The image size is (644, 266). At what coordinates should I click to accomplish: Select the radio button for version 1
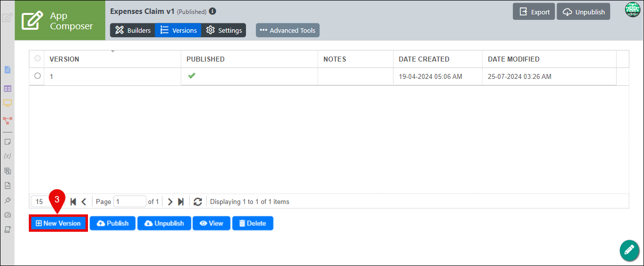(x=37, y=76)
